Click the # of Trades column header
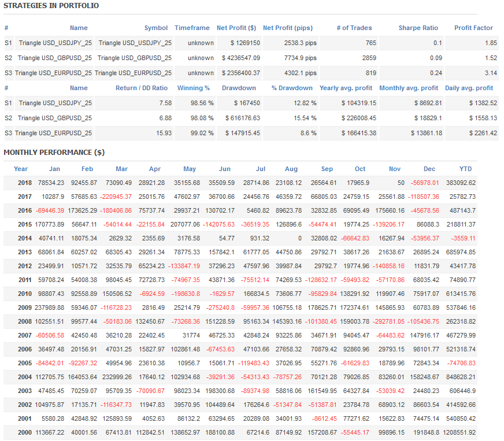The height and width of the screenshot is (441, 504). tap(354, 28)
